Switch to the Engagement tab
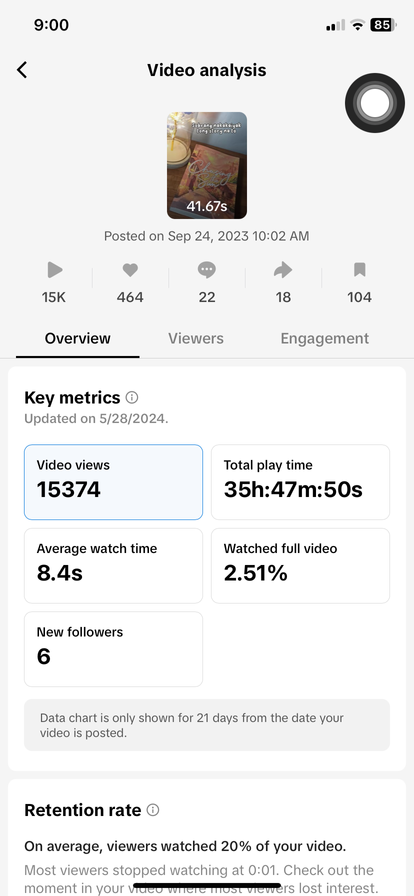 324,338
